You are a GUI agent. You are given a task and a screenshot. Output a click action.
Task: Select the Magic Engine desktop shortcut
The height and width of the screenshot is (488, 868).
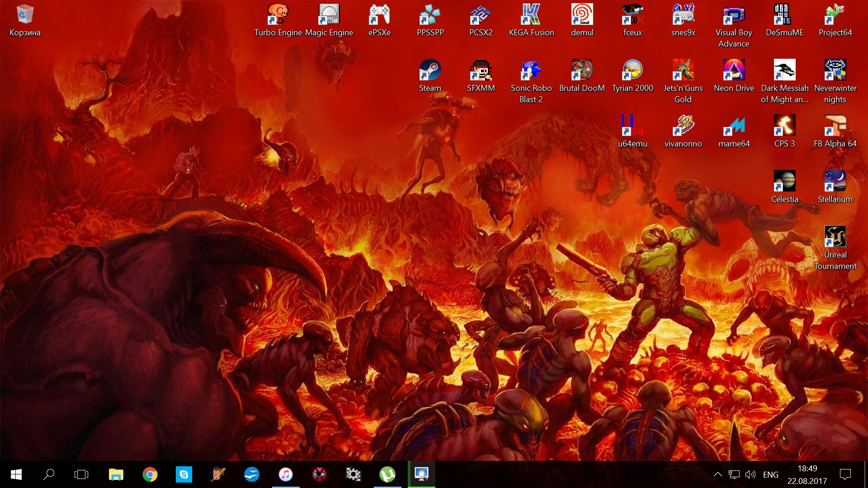click(329, 21)
